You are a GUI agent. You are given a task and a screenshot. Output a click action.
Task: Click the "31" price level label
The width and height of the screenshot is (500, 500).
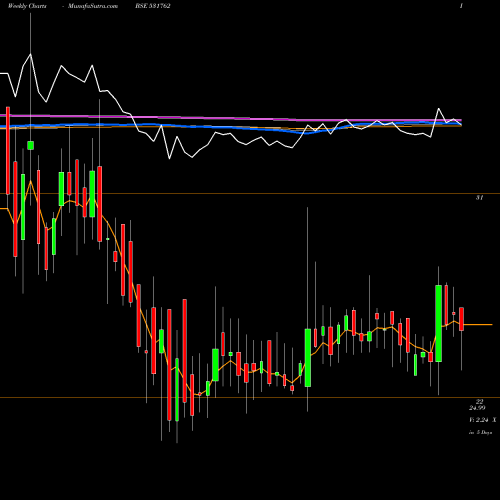[479, 198]
